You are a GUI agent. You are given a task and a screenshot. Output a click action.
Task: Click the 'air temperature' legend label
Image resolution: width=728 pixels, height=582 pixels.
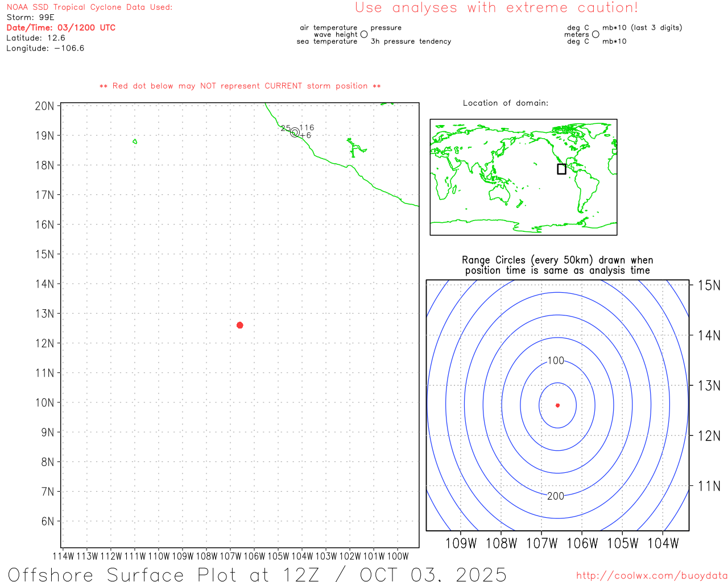(x=329, y=28)
